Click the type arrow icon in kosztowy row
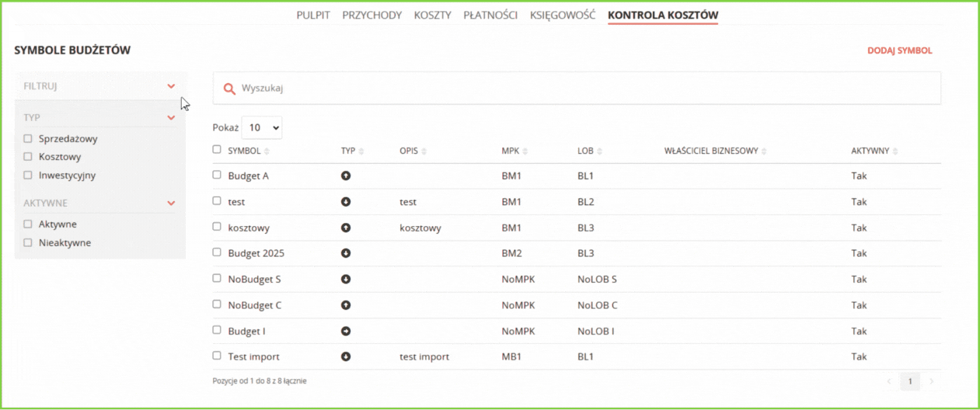 point(346,228)
